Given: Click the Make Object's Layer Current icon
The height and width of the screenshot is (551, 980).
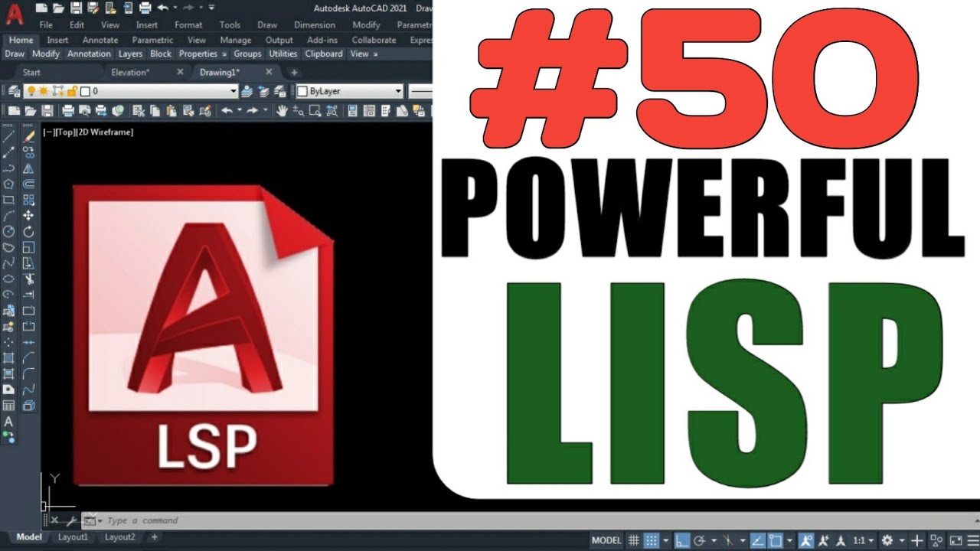Looking at the screenshot, I should point(247,91).
